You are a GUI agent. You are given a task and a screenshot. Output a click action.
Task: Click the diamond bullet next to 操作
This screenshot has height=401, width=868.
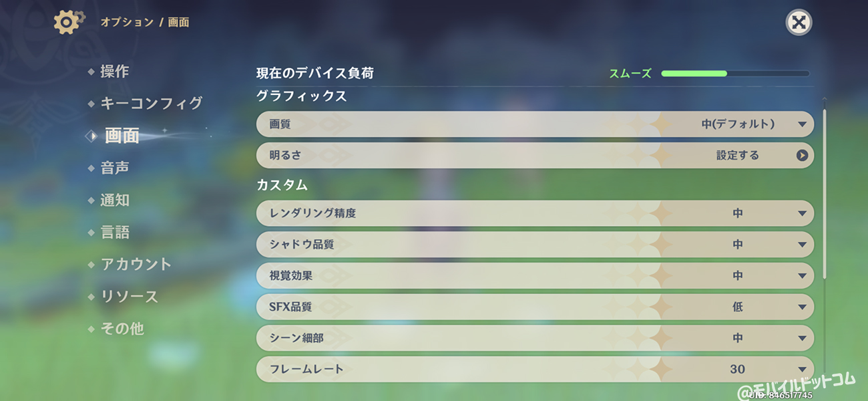(x=91, y=72)
